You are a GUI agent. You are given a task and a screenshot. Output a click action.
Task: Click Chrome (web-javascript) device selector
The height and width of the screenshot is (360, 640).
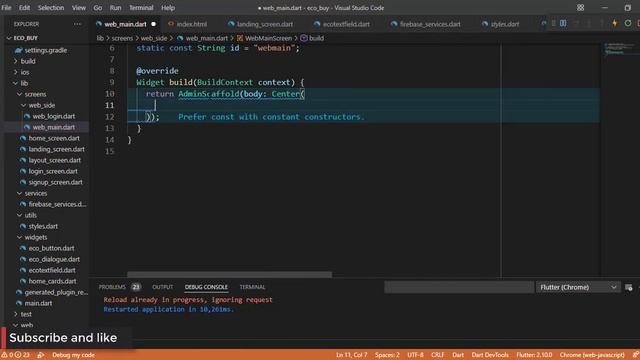pos(592,355)
